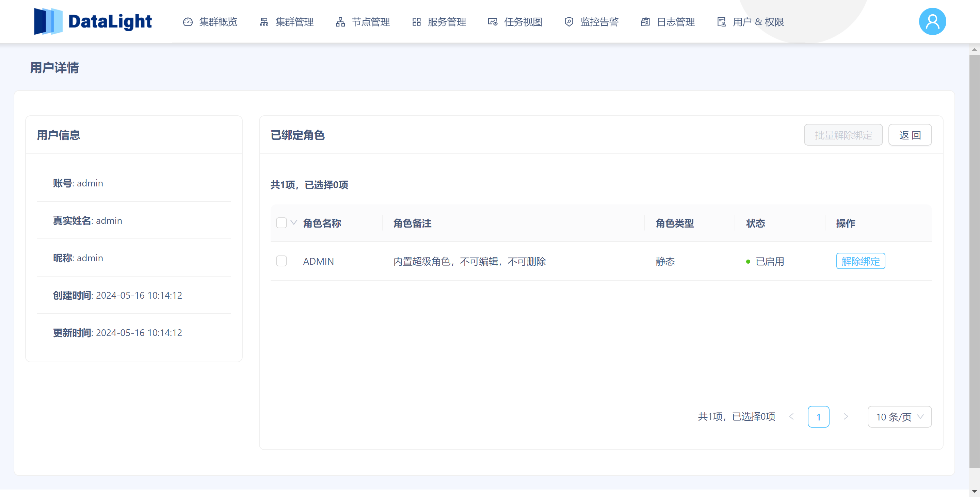Click the 已启用 status cell
This screenshot has width=980, height=497.
point(765,261)
